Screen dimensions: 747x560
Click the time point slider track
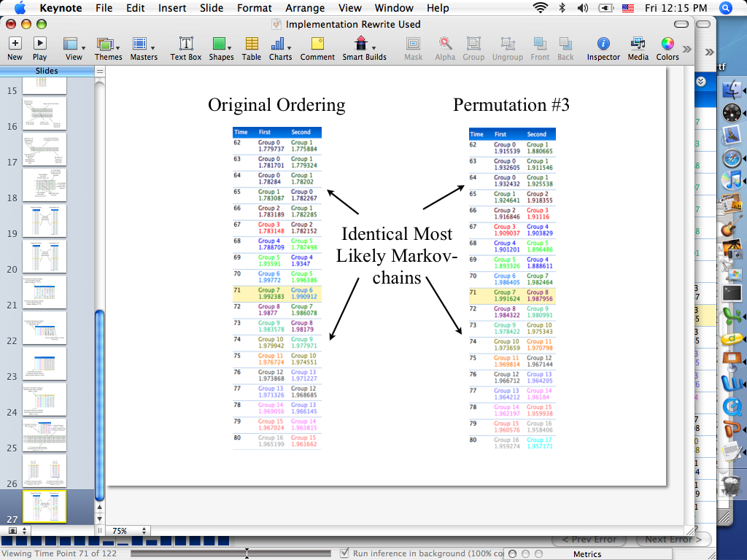pyautogui.click(x=231, y=553)
